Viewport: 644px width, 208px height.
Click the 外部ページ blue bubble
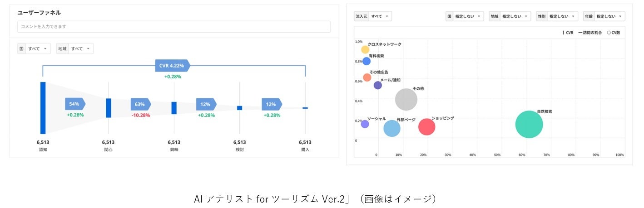coord(392,128)
